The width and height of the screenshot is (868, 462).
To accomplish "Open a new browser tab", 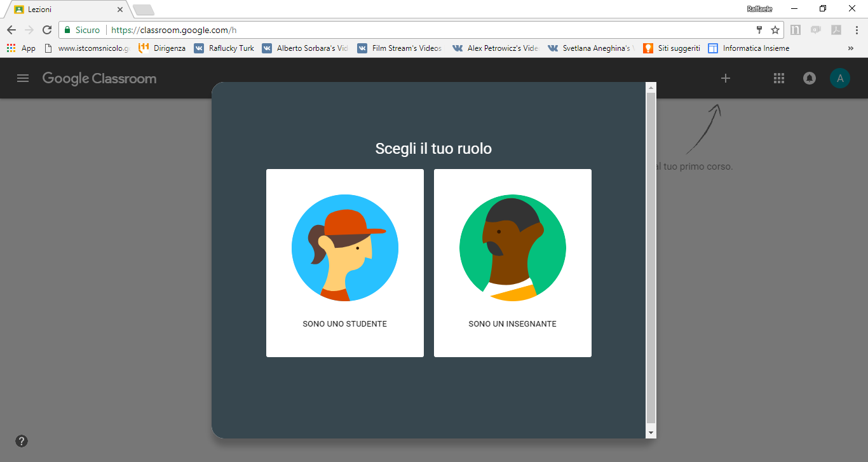I will click(x=144, y=10).
